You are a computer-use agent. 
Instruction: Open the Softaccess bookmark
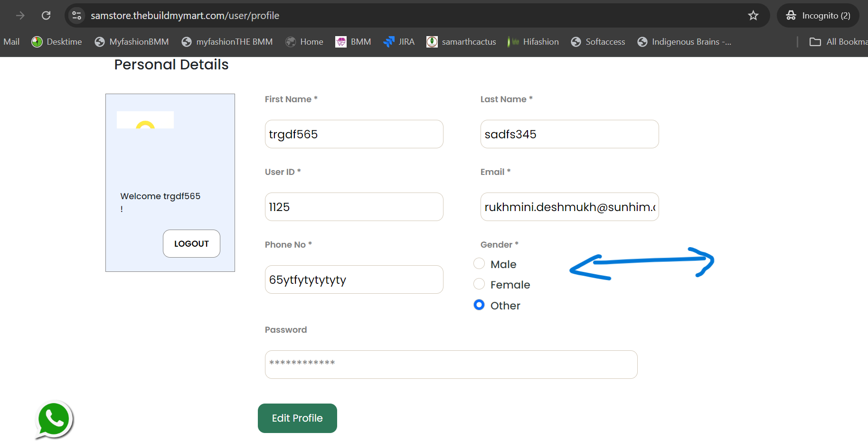[598, 42]
